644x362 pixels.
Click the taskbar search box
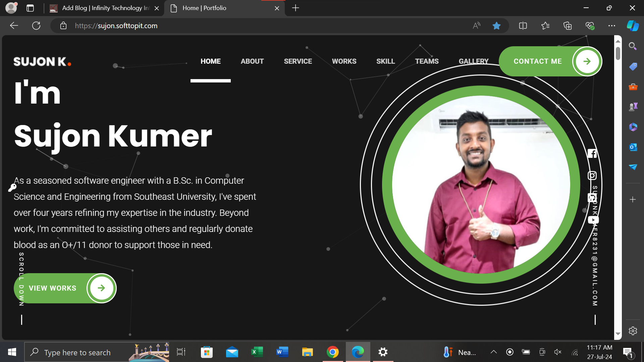(x=97, y=352)
